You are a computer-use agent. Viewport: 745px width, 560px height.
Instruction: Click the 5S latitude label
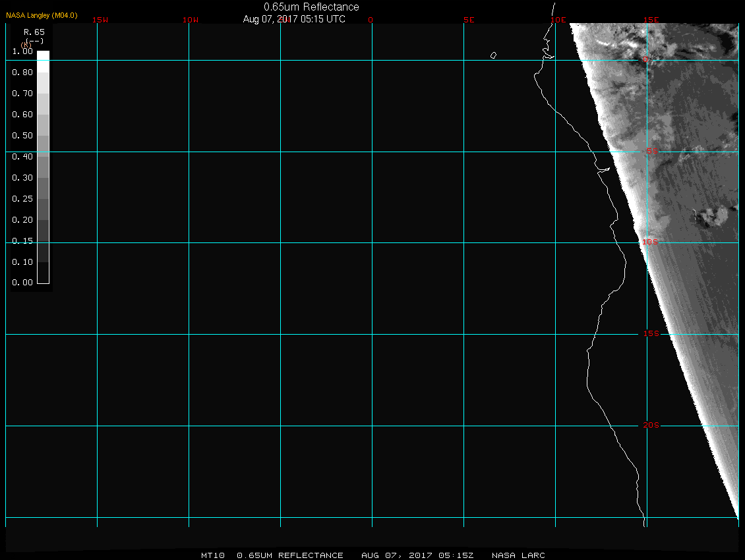click(651, 152)
